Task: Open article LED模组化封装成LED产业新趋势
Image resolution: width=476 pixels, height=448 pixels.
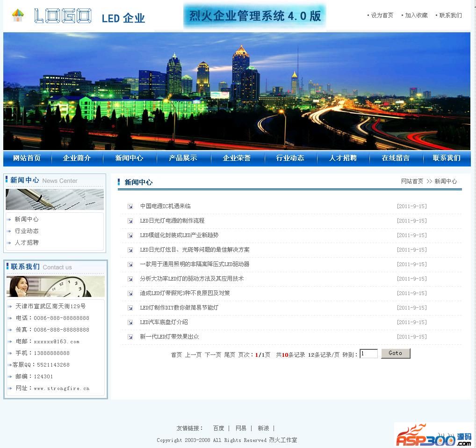Action: pyautogui.click(x=179, y=235)
